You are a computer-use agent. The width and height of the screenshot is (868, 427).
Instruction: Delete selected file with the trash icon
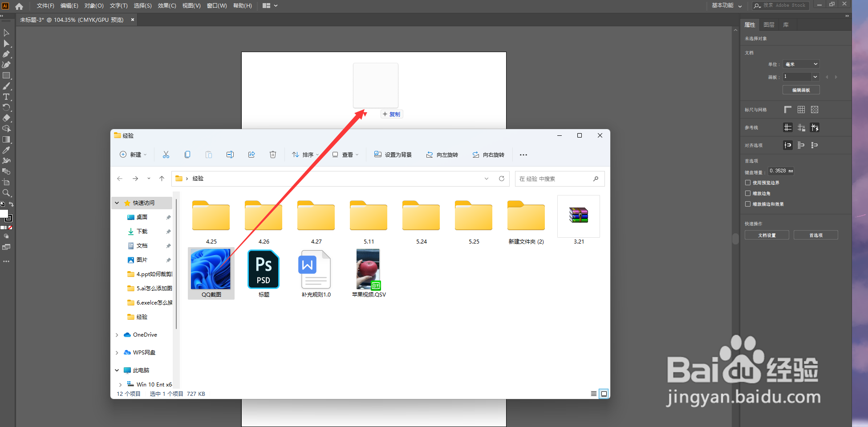273,155
